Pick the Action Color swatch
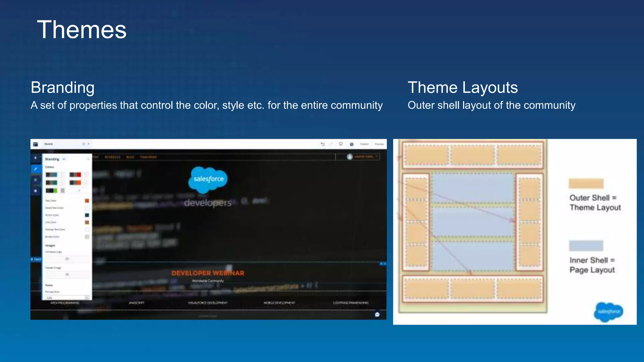Viewport: 644px width, 362px height. [x=87, y=215]
